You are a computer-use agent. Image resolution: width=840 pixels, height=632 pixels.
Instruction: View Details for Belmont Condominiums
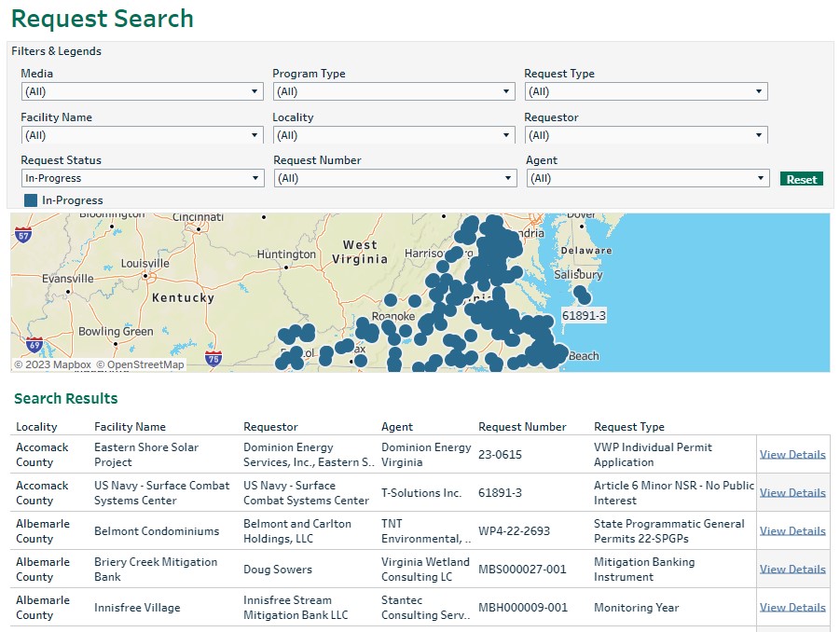[x=792, y=530]
